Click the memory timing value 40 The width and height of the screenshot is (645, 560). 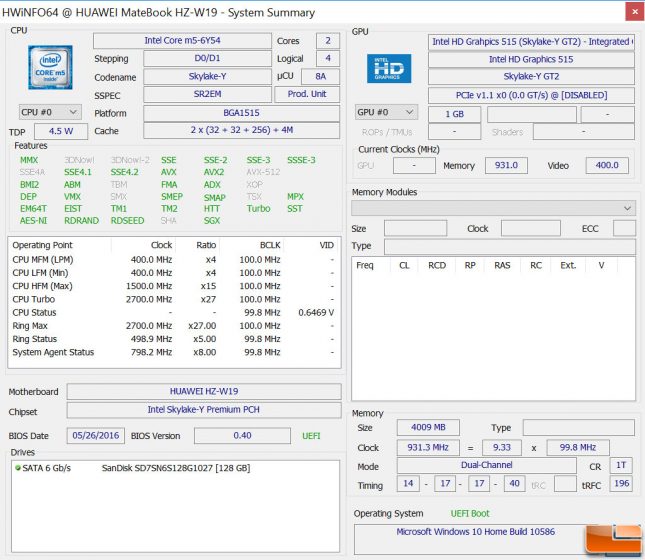(514, 483)
